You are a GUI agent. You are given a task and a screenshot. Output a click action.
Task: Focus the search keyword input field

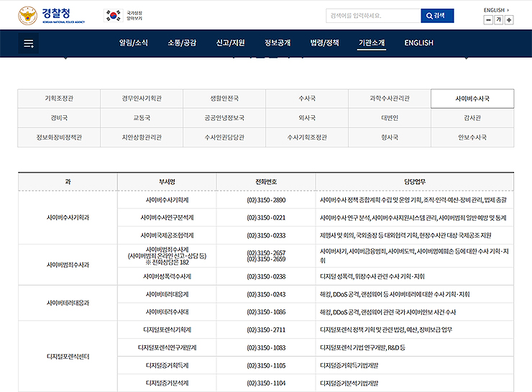pos(373,16)
